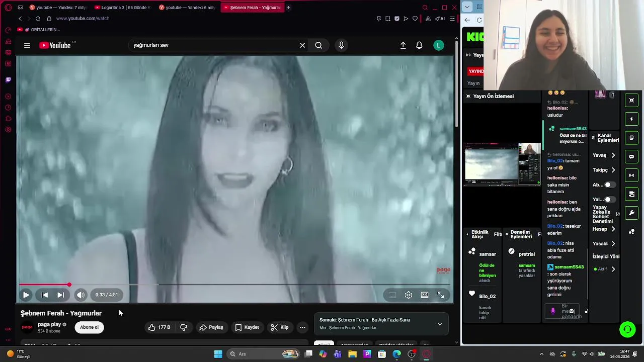Go back in the browser
The height and width of the screenshot is (362, 644).
point(20,19)
